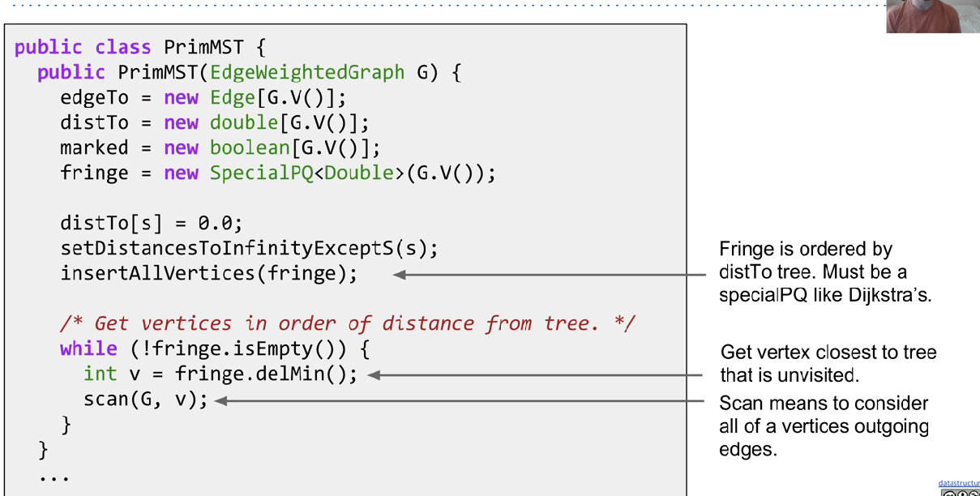
Task: Click the 'while (!fringe.isEmpty())' line
Action: point(214,349)
